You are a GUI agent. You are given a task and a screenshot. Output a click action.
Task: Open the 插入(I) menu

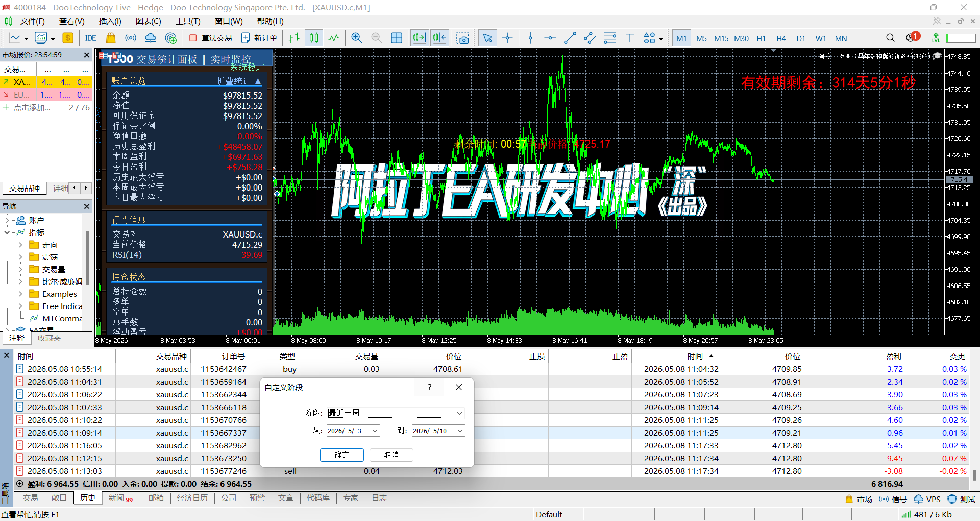tap(110, 21)
